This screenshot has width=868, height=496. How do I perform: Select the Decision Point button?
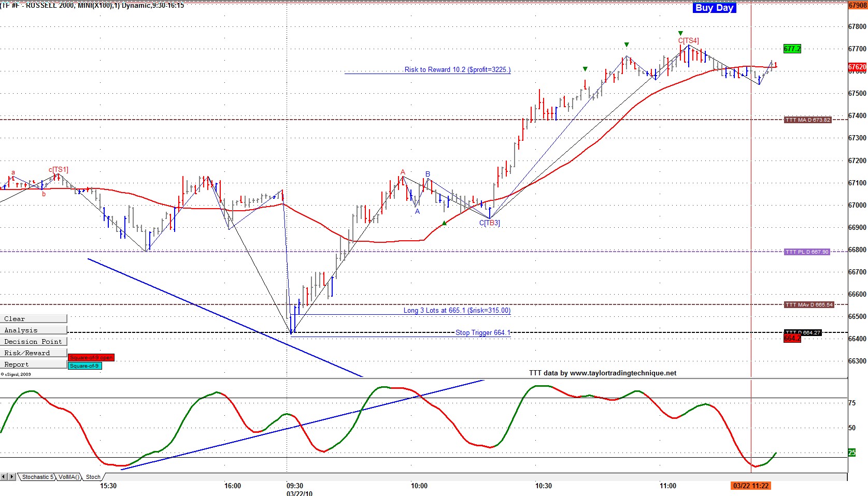34,341
